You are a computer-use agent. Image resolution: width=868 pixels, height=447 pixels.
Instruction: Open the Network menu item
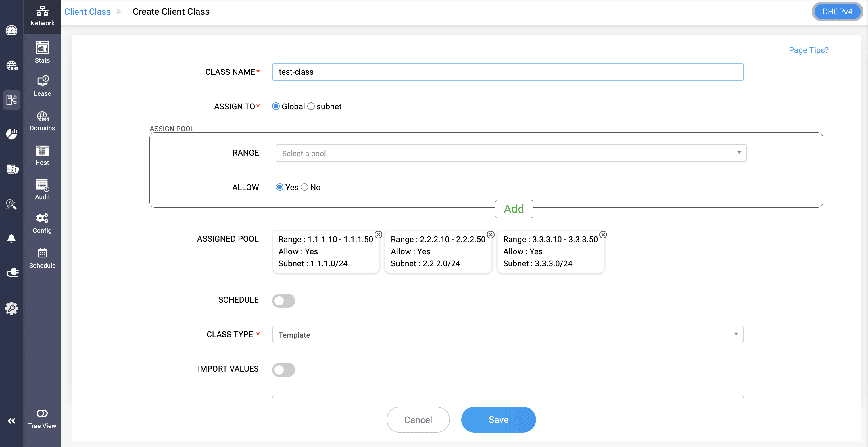pyautogui.click(x=42, y=16)
